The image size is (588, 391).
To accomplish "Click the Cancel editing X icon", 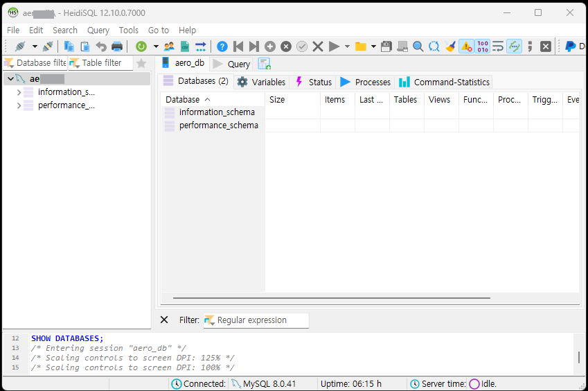I will [318, 46].
